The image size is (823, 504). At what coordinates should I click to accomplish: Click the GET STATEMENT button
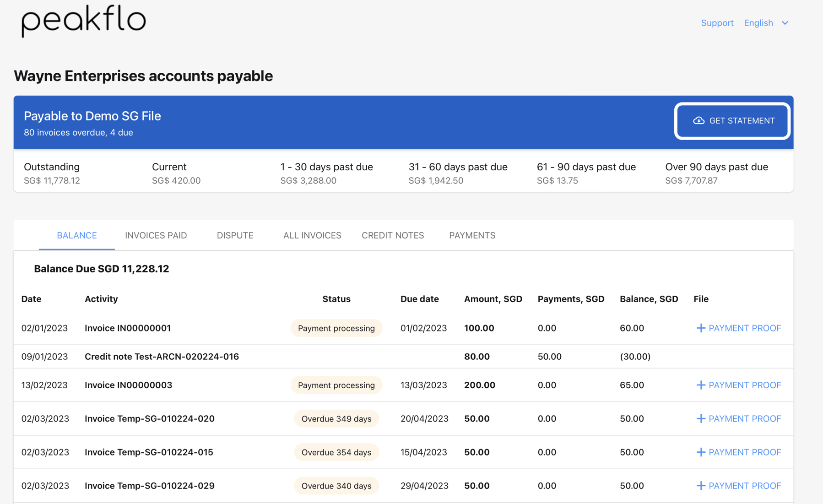click(x=732, y=121)
